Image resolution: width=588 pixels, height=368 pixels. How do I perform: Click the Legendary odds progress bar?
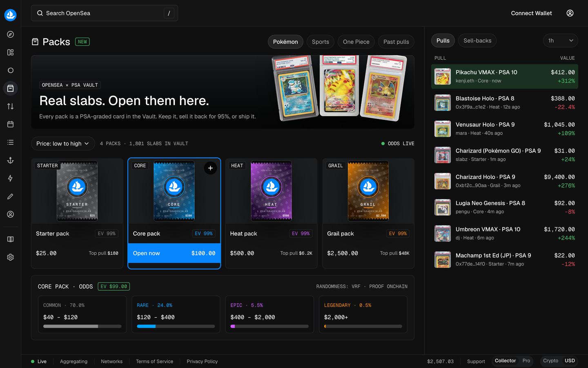click(x=363, y=326)
